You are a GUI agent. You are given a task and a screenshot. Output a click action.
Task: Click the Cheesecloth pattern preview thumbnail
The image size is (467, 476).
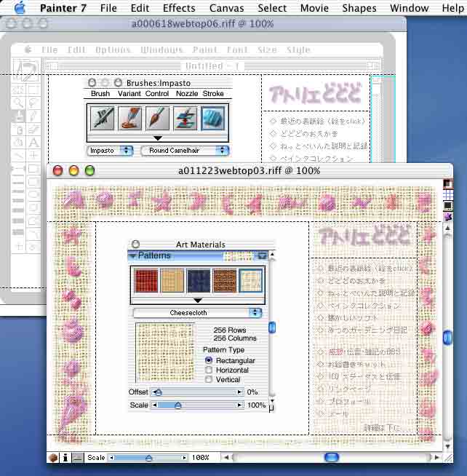[165, 352]
